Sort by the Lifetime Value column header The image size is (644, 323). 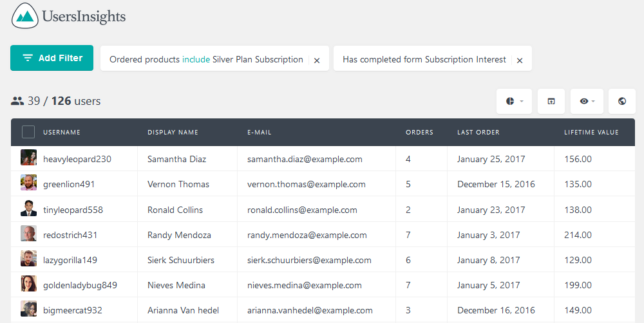(591, 132)
